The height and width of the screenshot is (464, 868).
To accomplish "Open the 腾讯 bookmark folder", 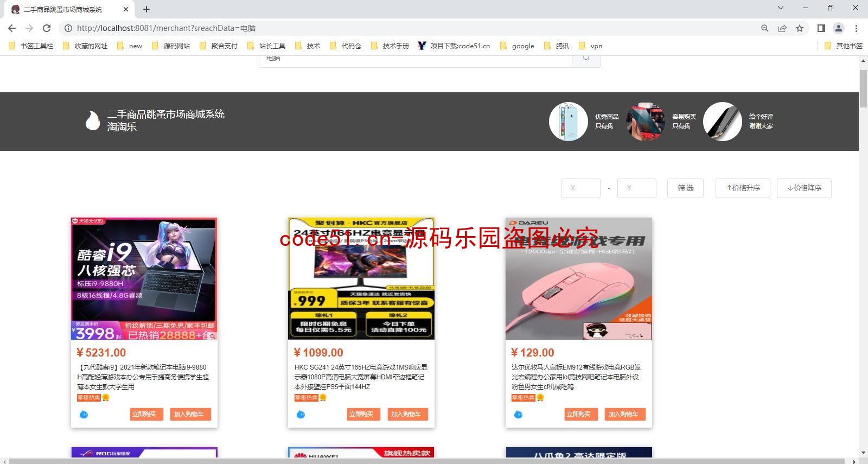I will [x=557, y=46].
